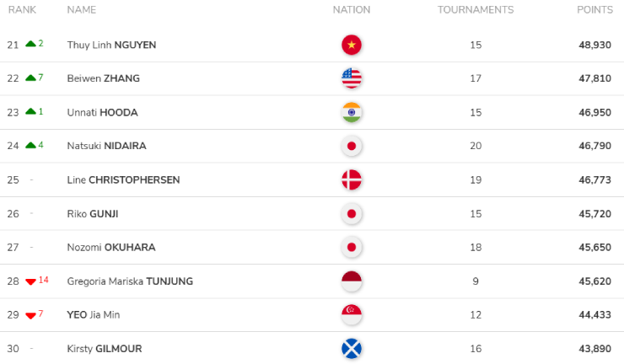Sort by Tournaments column header

coord(476,10)
